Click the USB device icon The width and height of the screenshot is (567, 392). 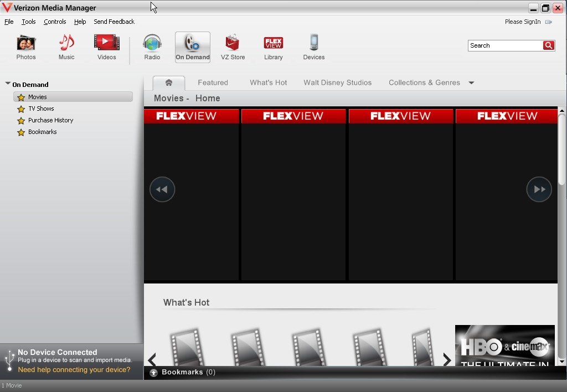coord(9,360)
